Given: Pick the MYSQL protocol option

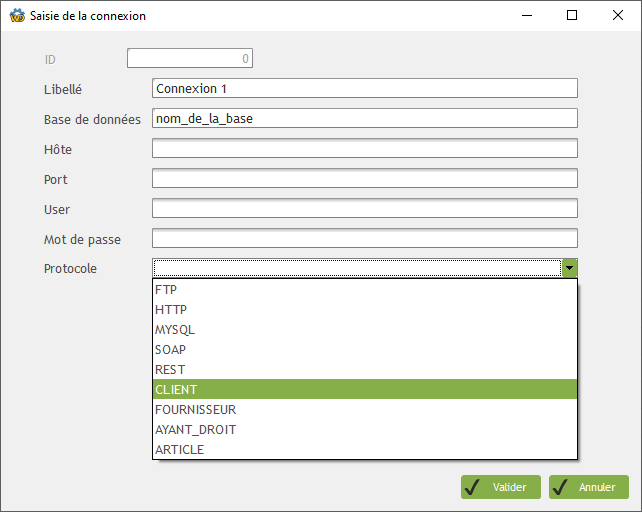Looking at the screenshot, I should point(365,330).
